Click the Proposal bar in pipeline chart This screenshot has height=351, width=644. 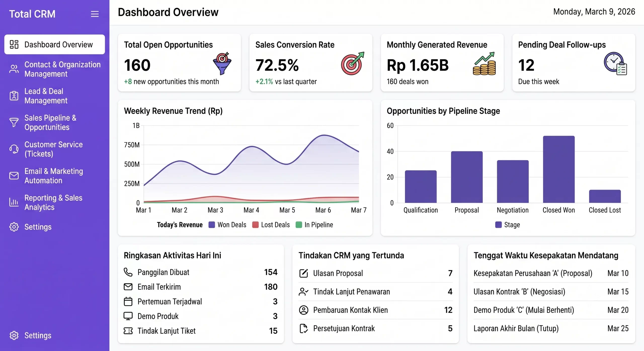coord(467,177)
